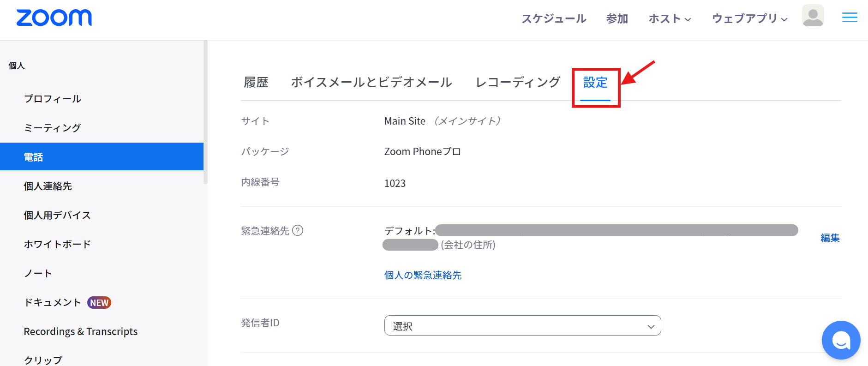
Task: Click the (会社の住所) label text
Action: 468,245
